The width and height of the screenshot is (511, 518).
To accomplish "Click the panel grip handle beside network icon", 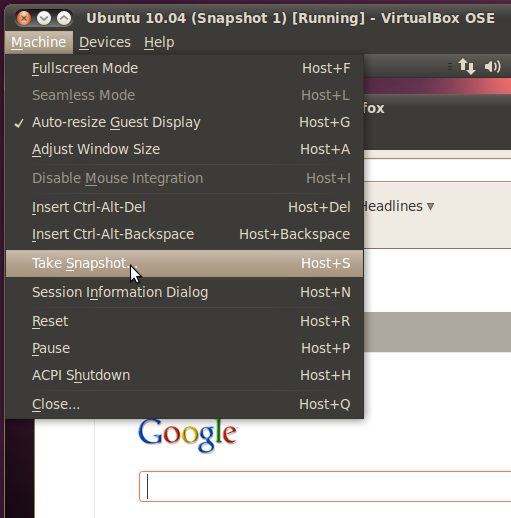I will pos(450,67).
